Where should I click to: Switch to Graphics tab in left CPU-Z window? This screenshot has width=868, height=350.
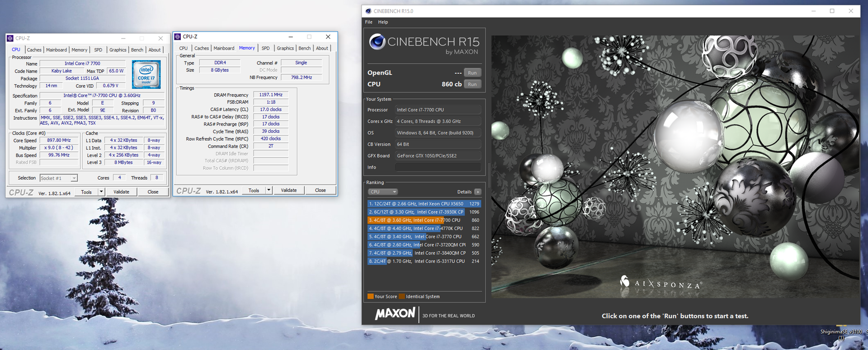[x=118, y=50]
